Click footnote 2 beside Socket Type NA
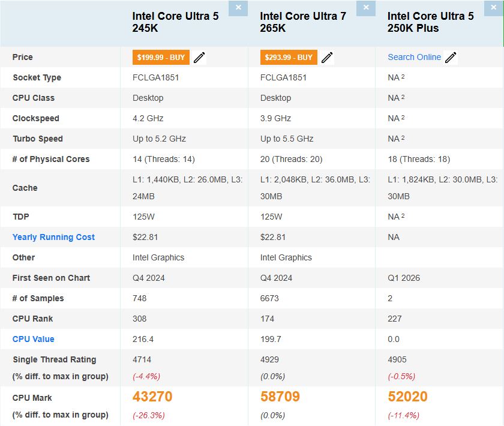This screenshot has width=504, height=426. click(404, 76)
